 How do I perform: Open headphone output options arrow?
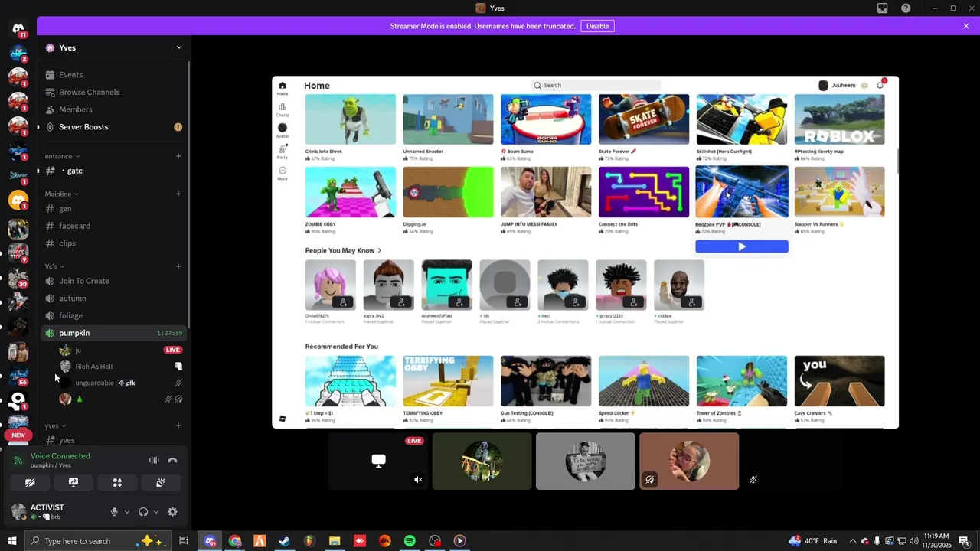click(155, 512)
